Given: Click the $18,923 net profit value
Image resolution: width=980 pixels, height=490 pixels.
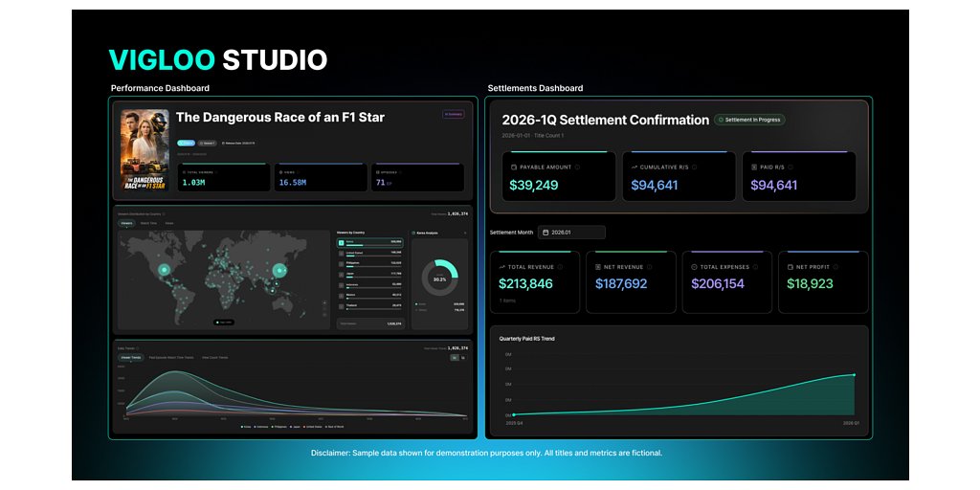Looking at the screenshot, I should tap(810, 283).
